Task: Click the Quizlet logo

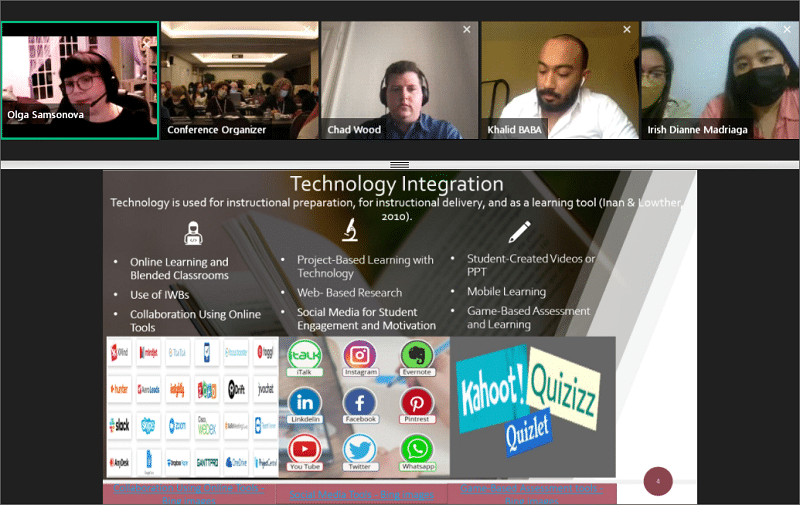Action: [x=528, y=432]
